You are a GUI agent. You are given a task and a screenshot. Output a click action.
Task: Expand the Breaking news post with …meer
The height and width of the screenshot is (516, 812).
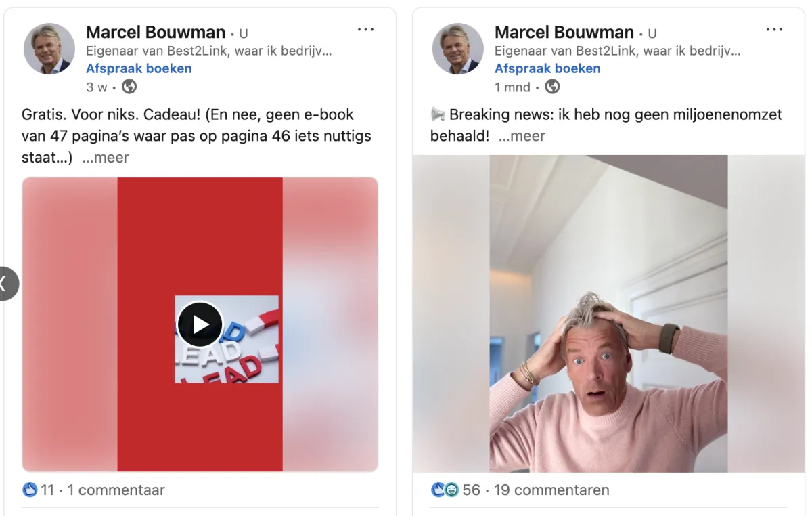(522, 136)
